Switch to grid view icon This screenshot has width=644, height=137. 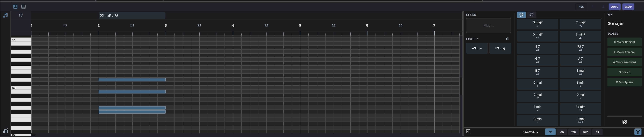23,7
